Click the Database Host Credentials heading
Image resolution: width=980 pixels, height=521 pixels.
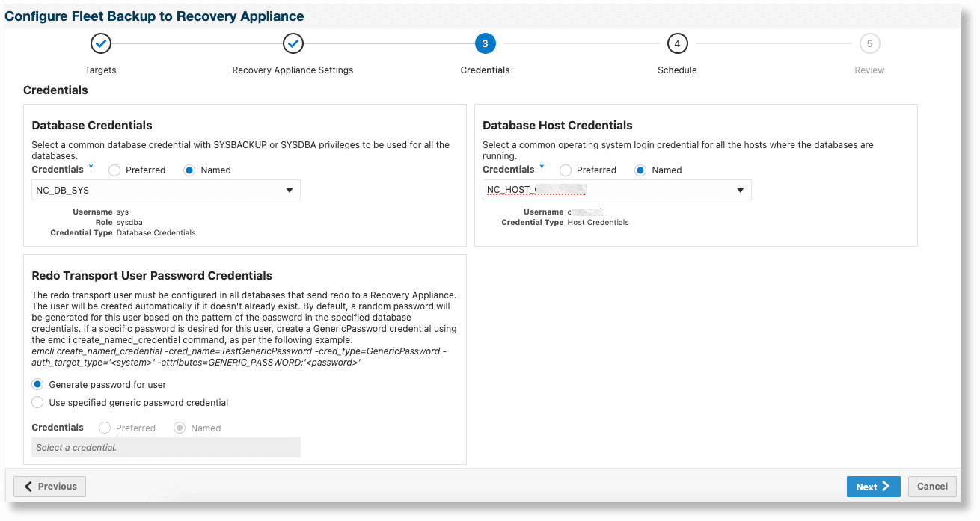pyautogui.click(x=557, y=126)
